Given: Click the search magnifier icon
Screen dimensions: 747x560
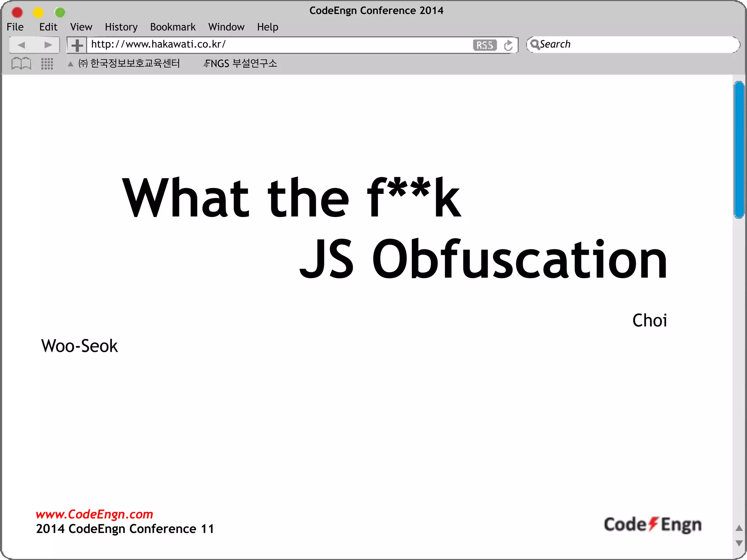Looking at the screenshot, I should click(x=534, y=44).
